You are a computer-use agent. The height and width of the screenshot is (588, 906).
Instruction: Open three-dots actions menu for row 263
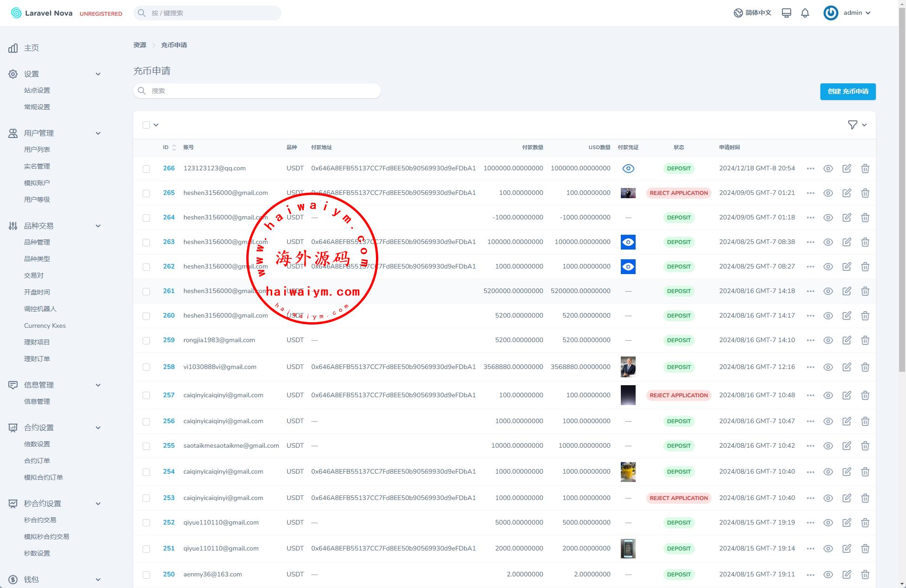(x=810, y=242)
